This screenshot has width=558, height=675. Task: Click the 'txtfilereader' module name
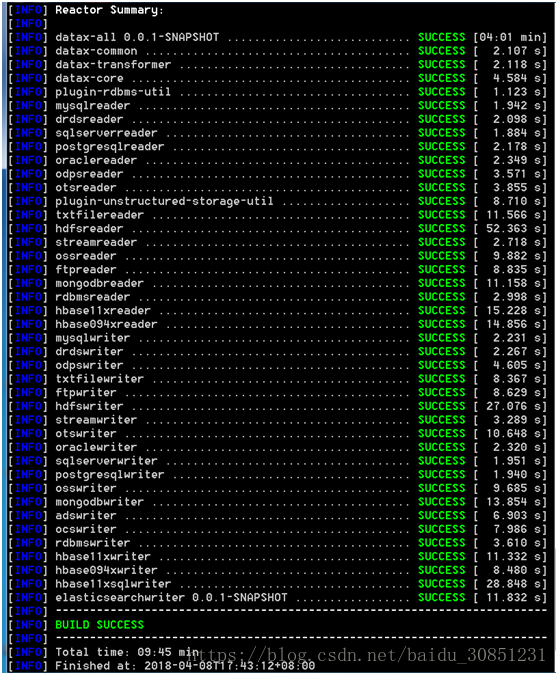99,215
